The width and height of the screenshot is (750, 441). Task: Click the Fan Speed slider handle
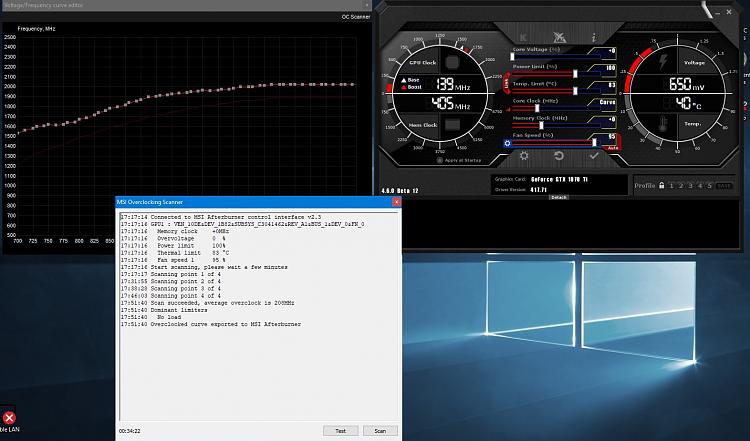pos(594,143)
